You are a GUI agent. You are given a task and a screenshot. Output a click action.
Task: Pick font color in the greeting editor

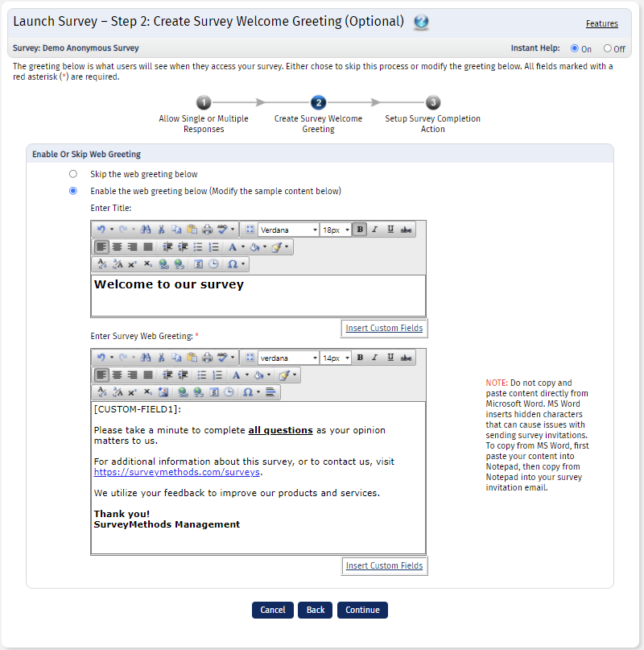pyautogui.click(x=236, y=375)
